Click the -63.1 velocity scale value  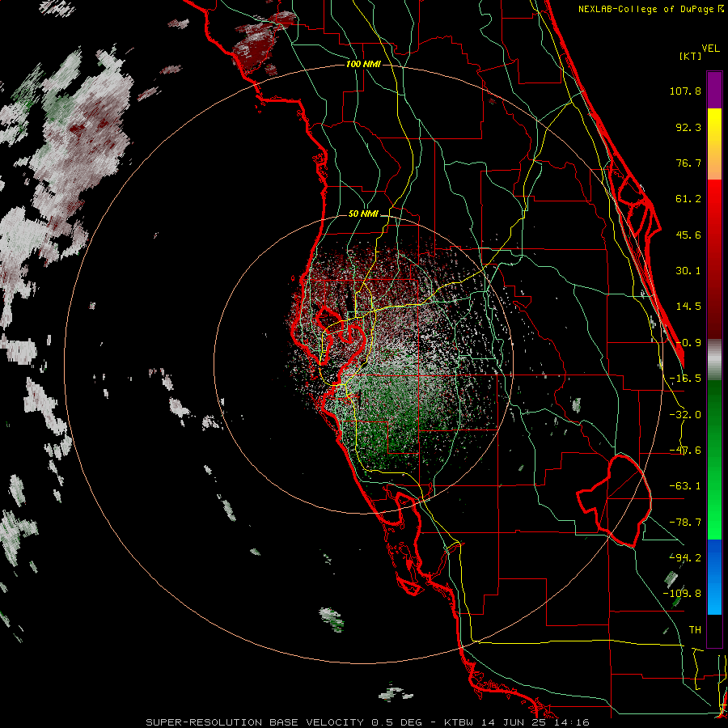tap(685, 486)
